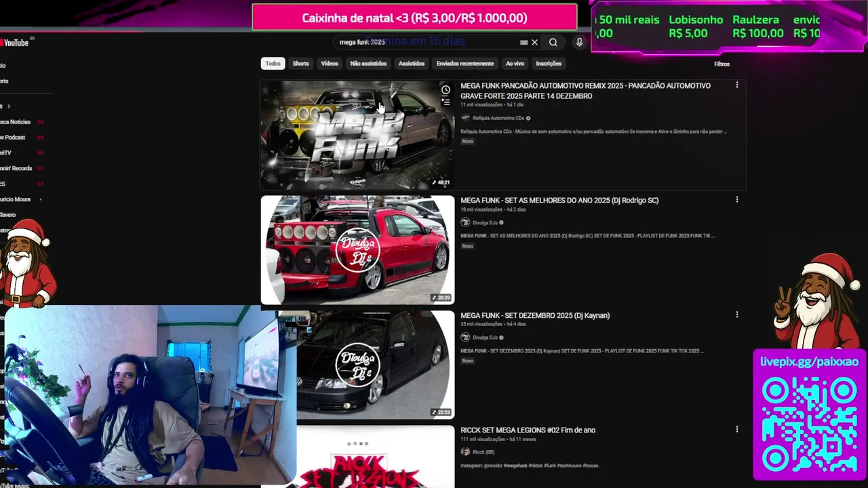Screen dimensions: 868x488
Task: Click new-content dot beside Mauricio Moura
Action: click(41, 199)
